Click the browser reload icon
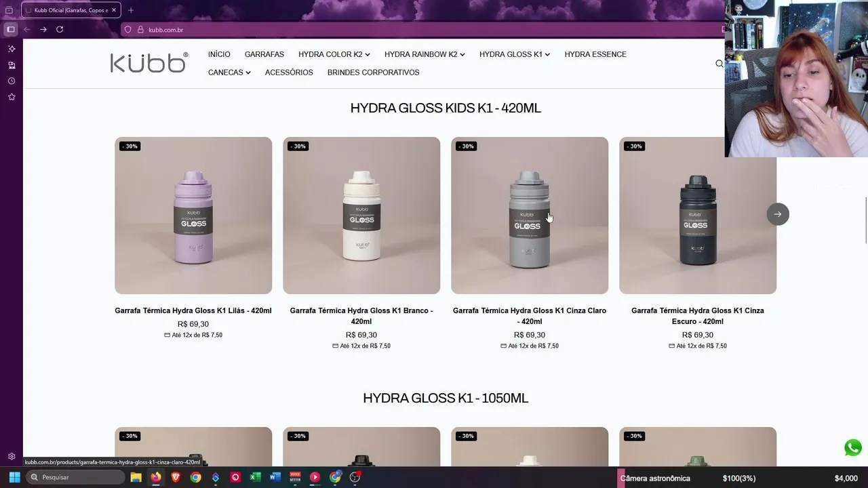The height and width of the screenshot is (488, 868). click(x=60, y=29)
